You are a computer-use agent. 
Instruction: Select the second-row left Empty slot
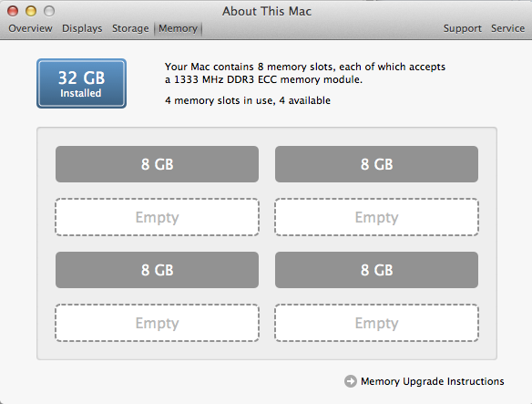pos(157,217)
